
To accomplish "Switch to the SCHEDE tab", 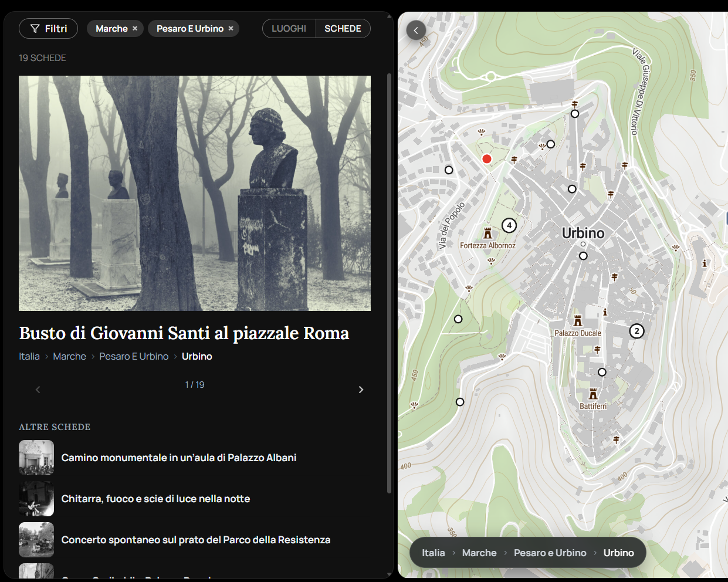I will [343, 28].
